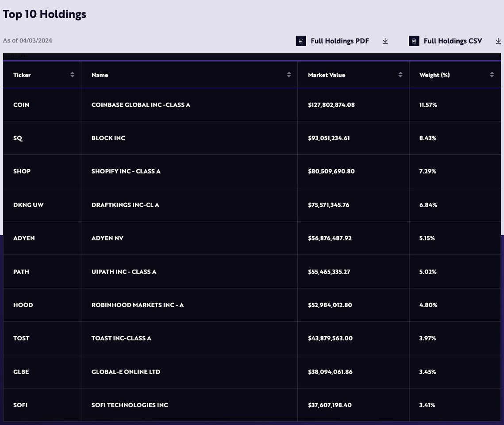The height and width of the screenshot is (425, 504).
Task: Click ROBINHOOD MARKETS INC - A name
Action: coord(138,305)
